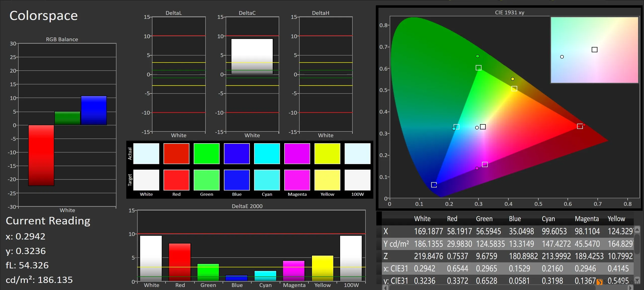Image resolution: width=644 pixels, height=290 pixels.
Task: Select the Target White swatch
Action: click(x=146, y=180)
